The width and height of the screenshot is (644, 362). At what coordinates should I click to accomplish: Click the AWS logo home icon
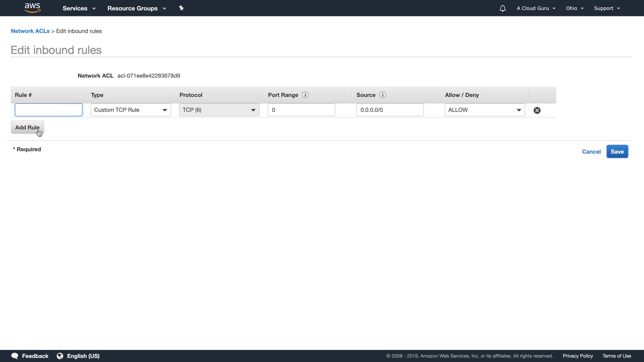33,8
